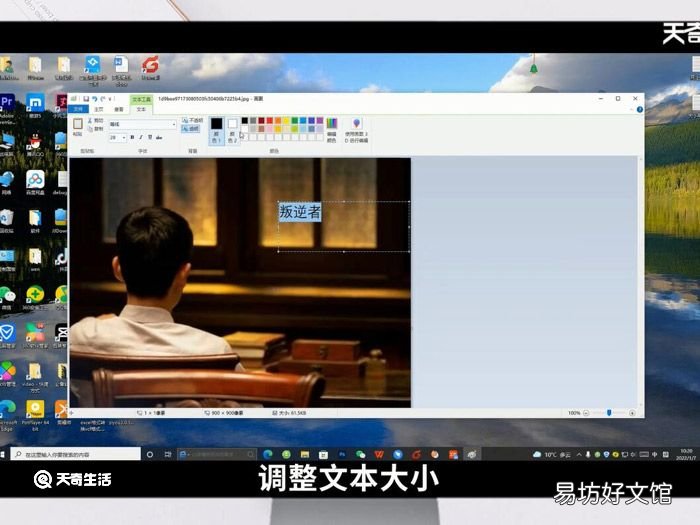The height and width of the screenshot is (525, 700).
Task: Open the Microsoft Edge desktop shortcut
Action: 8,416
